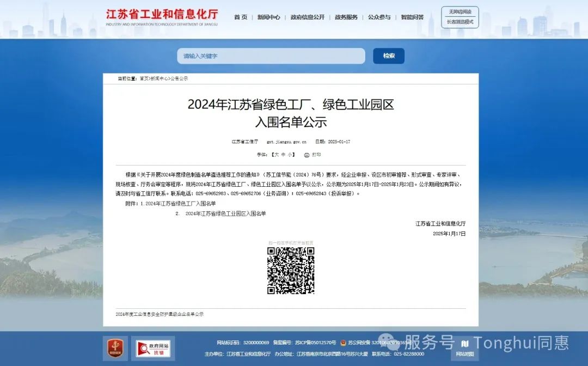Expand the 政务服务 navigation menu
The image size is (588, 366).
346,17
